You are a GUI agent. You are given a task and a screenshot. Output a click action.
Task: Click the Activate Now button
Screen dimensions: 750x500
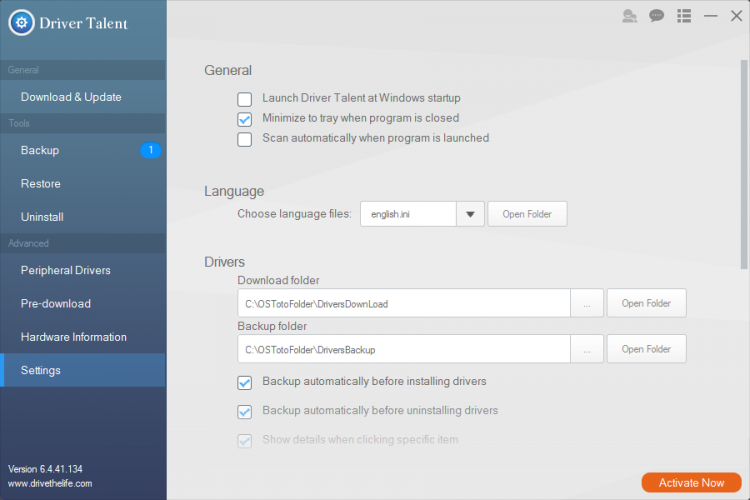point(691,483)
